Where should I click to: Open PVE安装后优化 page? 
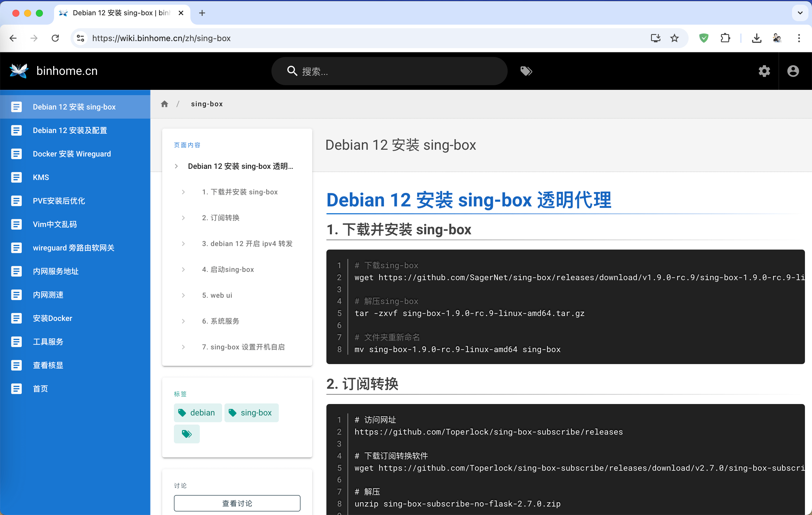click(75, 201)
